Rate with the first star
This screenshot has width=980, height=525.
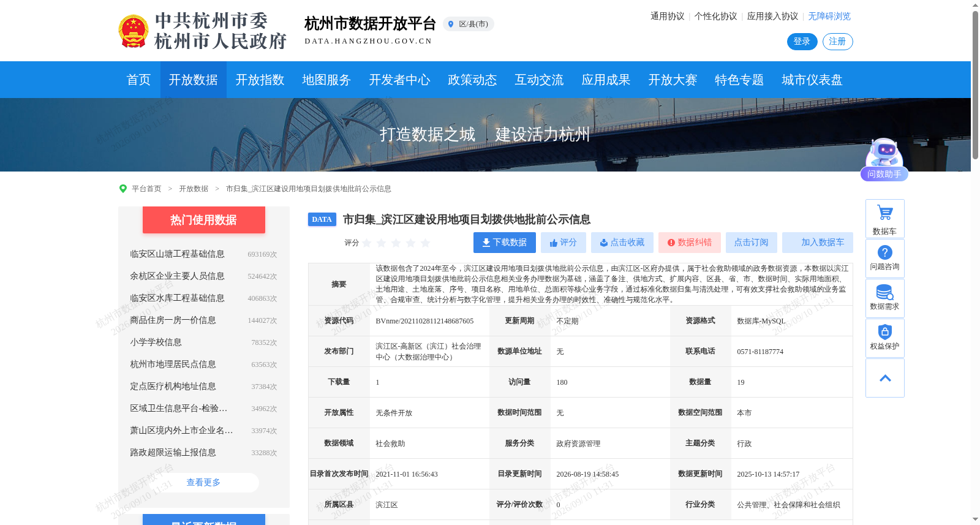pos(367,243)
